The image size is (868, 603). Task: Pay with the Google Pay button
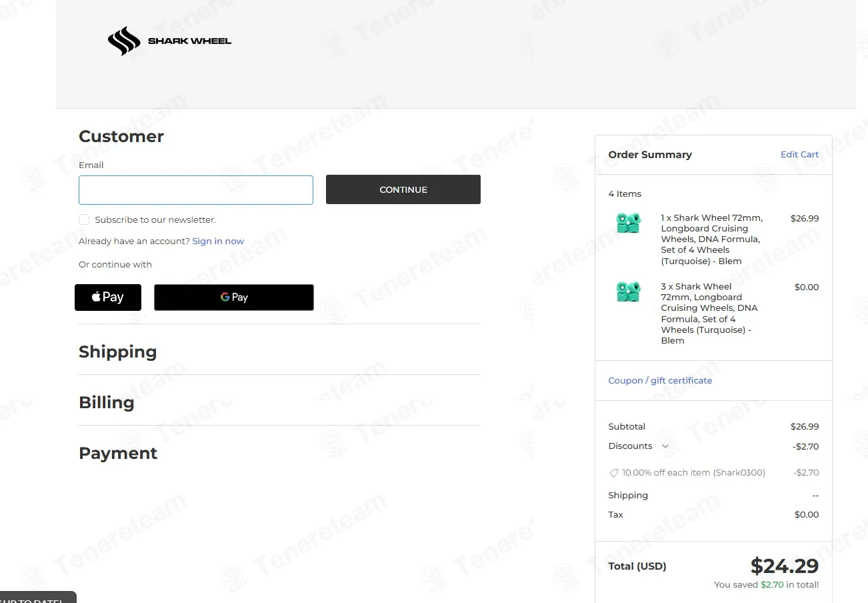coord(234,297)
